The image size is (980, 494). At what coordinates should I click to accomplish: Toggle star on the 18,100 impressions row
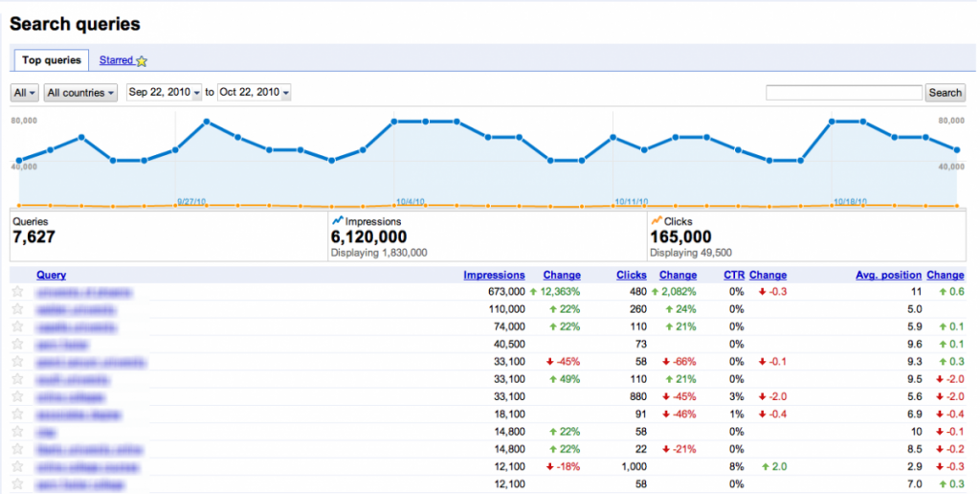(17, 415)
